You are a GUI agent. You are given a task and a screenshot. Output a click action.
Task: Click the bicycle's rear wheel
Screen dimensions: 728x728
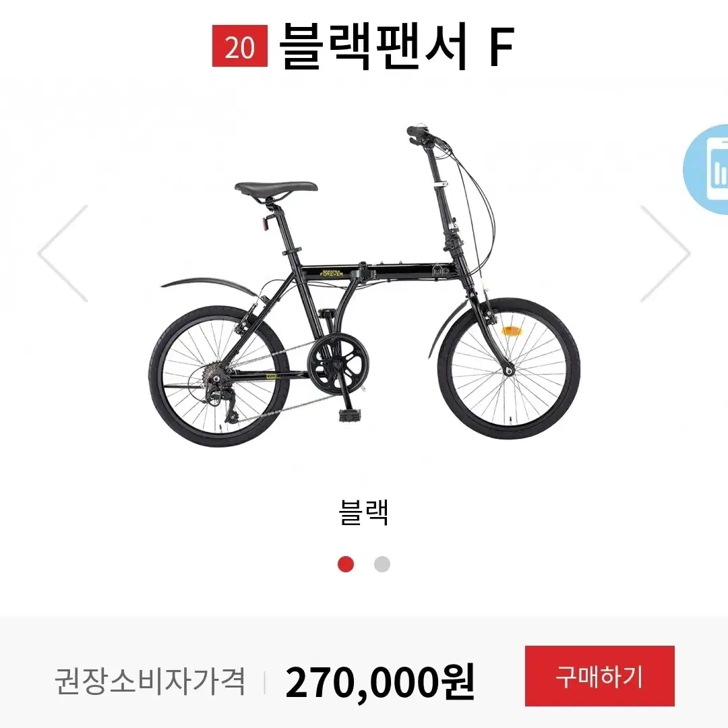(219, 376)
